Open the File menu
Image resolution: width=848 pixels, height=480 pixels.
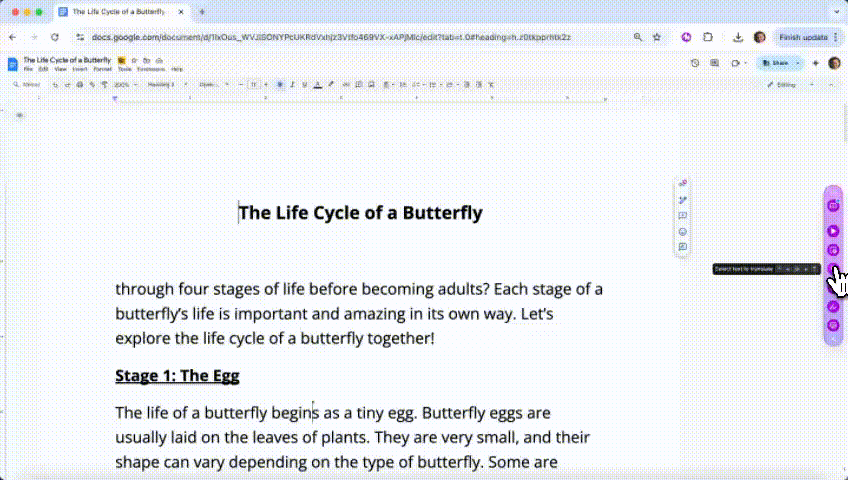pos(28,69)
